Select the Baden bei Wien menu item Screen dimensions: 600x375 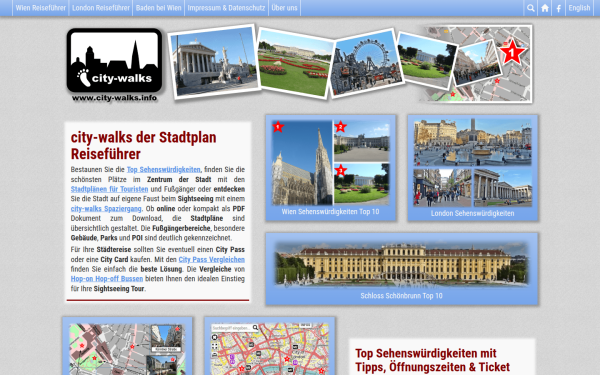pos(158,8)
